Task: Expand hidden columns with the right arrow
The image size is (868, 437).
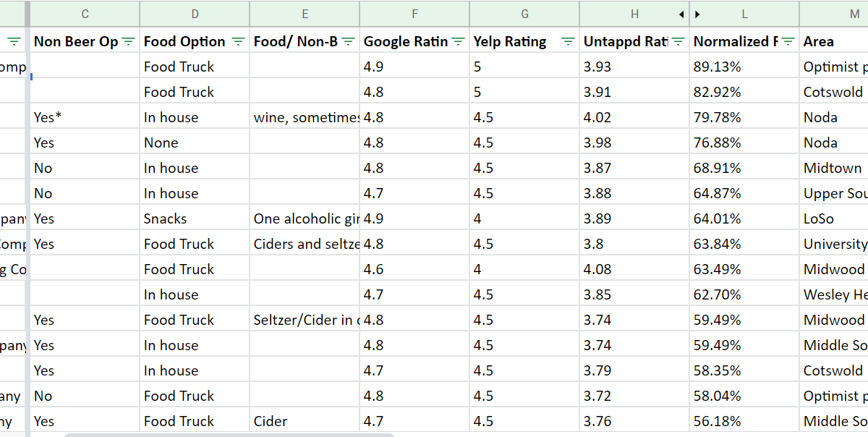Action: [697, 14]
